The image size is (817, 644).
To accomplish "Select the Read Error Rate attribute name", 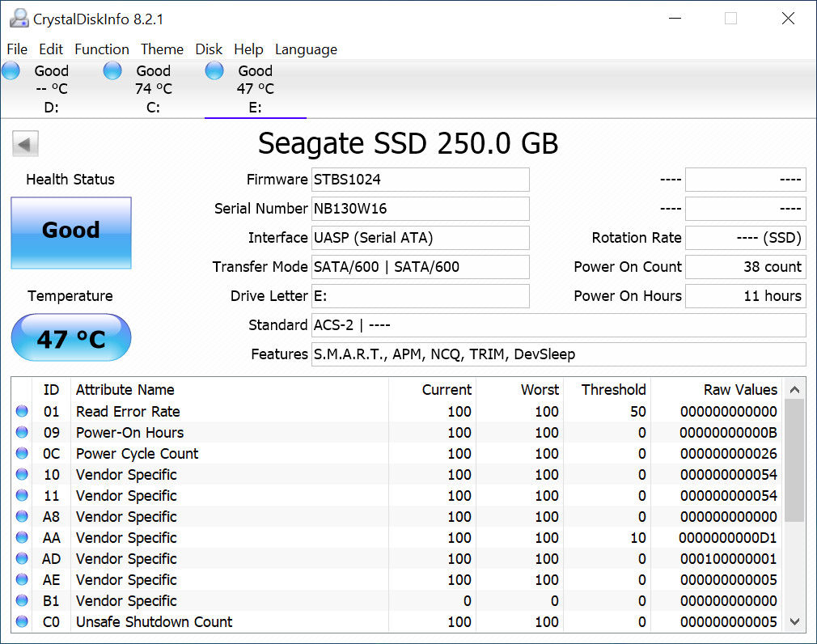I will tap(128, 412).
